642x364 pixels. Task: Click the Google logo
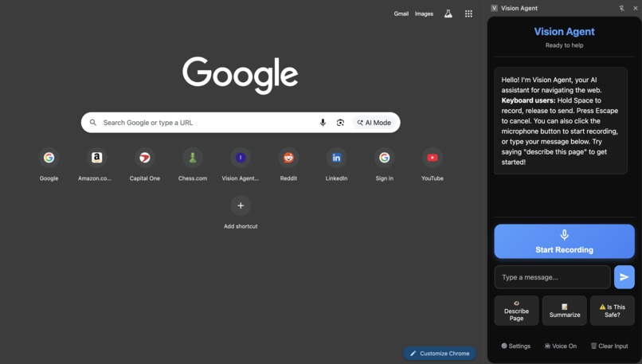tap(241, 76)
